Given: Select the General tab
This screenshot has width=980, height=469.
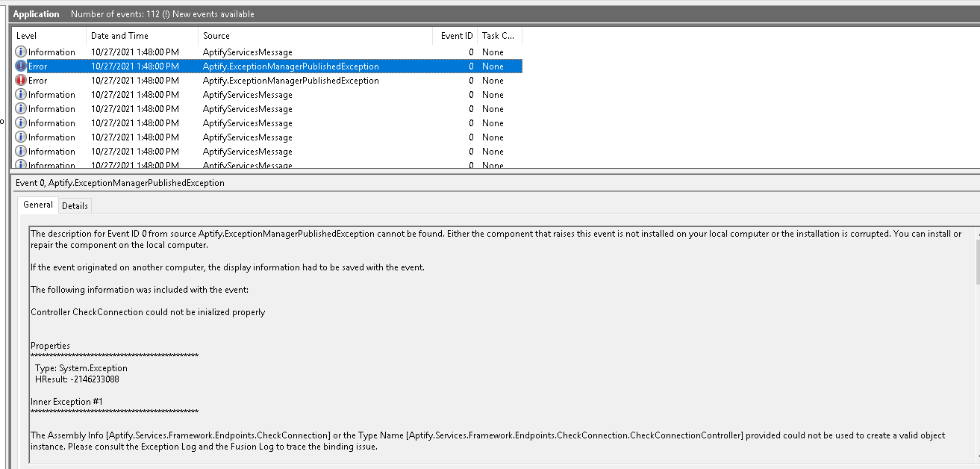Looking at the screenshot, I should pos(37,205).
